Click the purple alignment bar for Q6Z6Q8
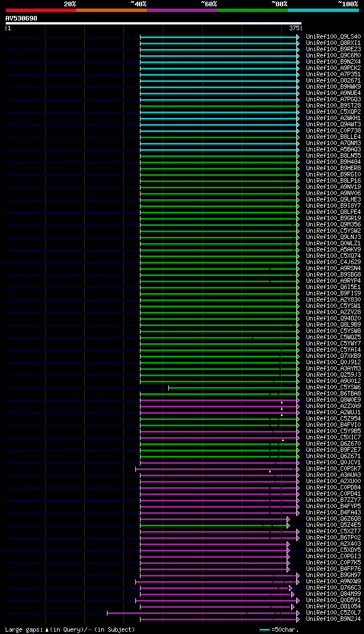The image size is (364, 634). coord(214,519)
